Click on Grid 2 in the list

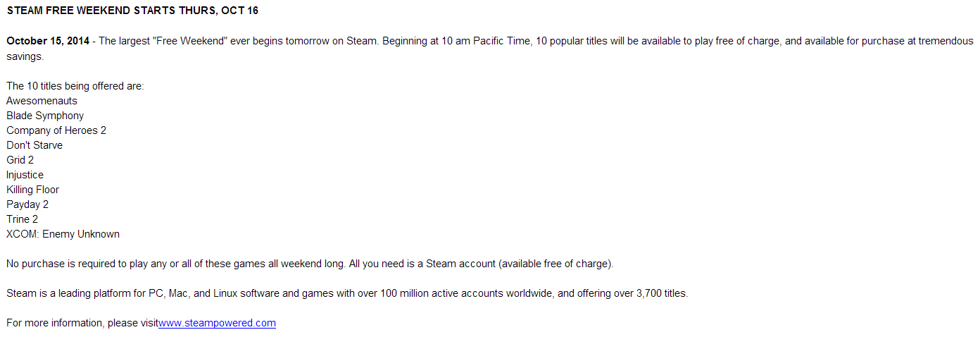(20, 160)
